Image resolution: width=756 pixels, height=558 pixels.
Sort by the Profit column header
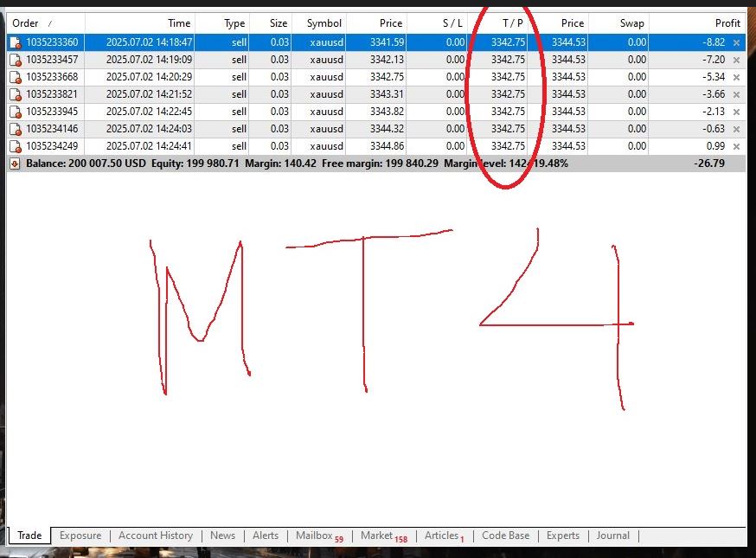[x=697, y=23]
